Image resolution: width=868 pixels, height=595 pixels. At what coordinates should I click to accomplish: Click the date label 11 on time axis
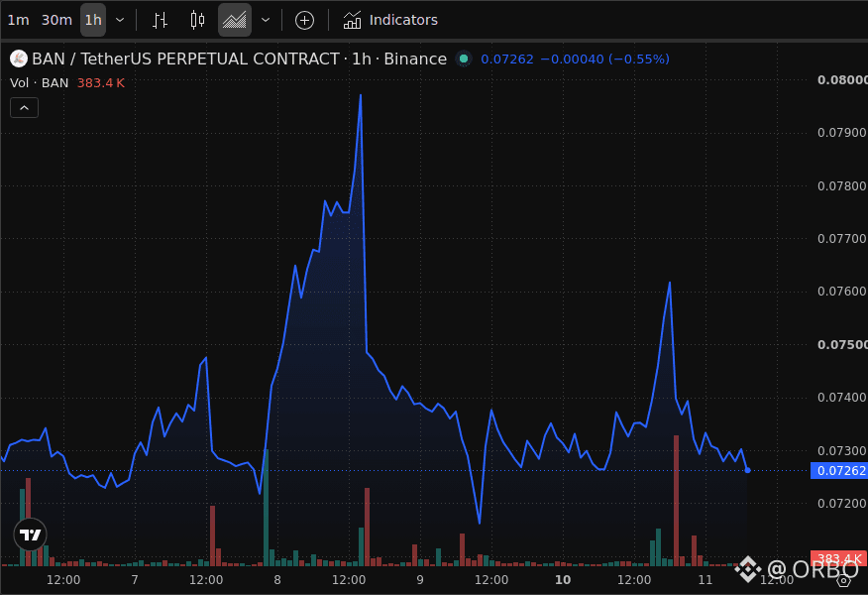pos(705,580)
